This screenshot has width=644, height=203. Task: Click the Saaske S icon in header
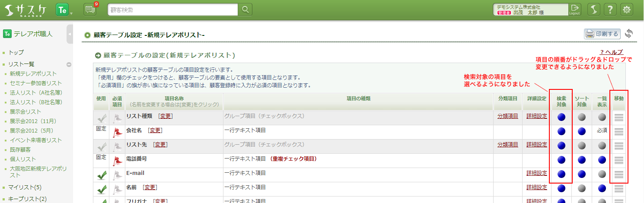(594, 10)
